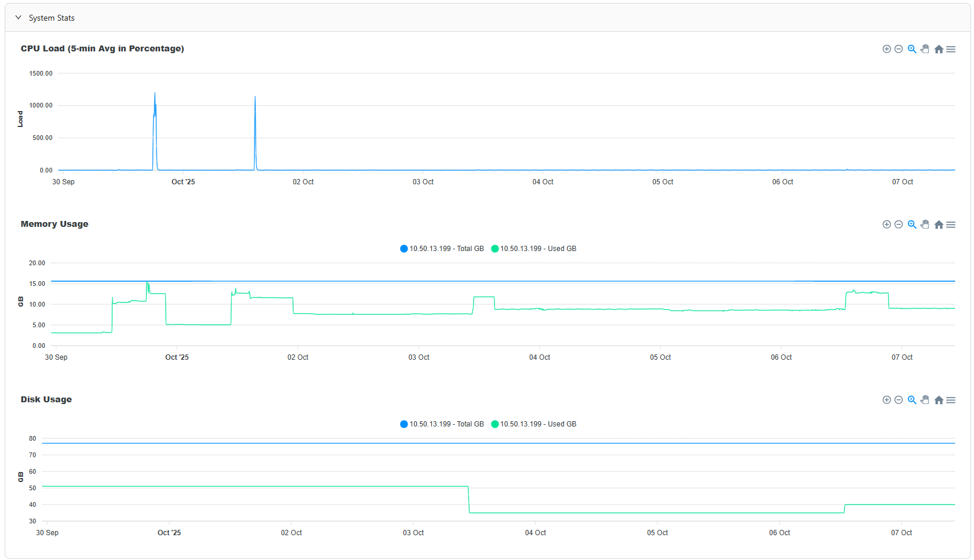Zoom in on the Memory Usage chart
This screenshot has width=974, height=560.
coord(887,224)
